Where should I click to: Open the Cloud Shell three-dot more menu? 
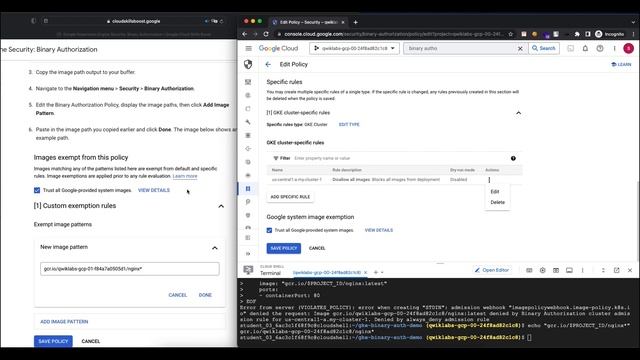click(582, 270)
